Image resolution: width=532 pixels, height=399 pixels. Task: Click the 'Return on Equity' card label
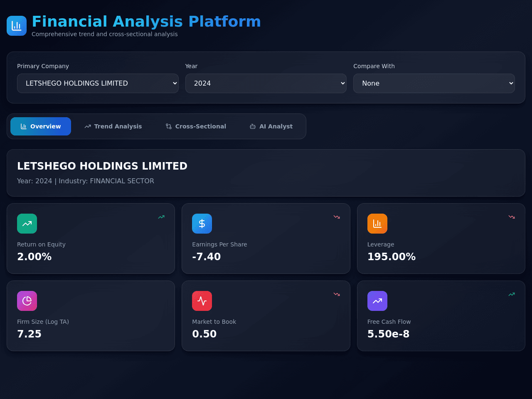pos(41,244)
